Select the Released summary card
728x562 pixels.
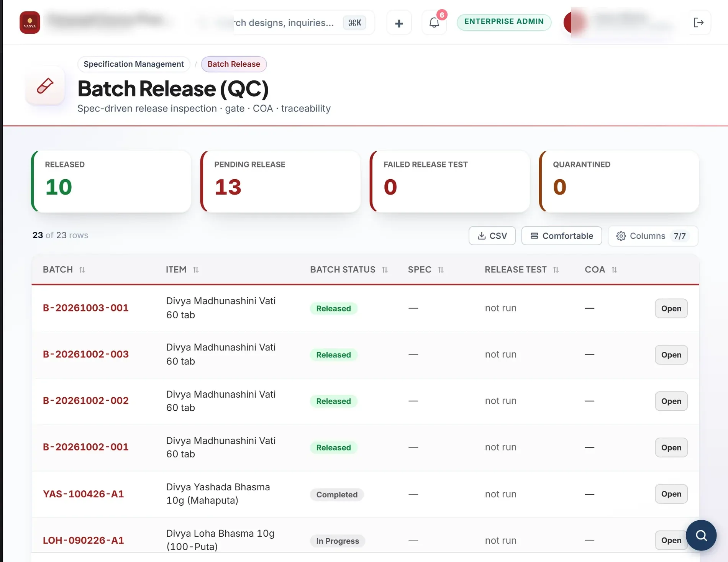pos(111,181)
